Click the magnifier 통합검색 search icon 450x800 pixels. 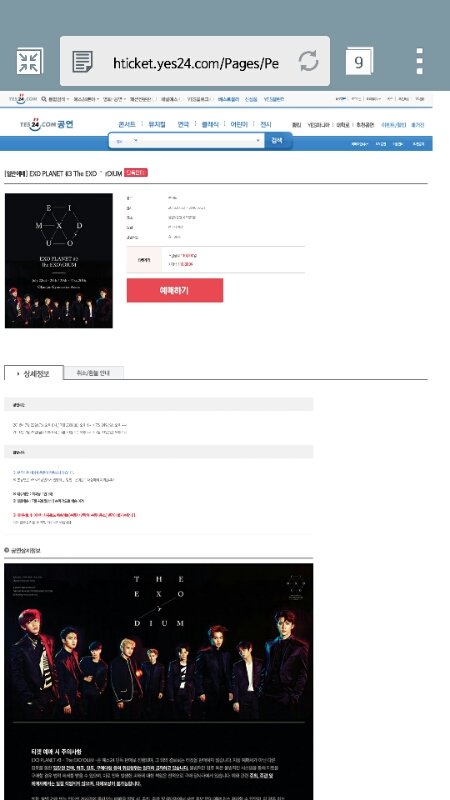44,99
